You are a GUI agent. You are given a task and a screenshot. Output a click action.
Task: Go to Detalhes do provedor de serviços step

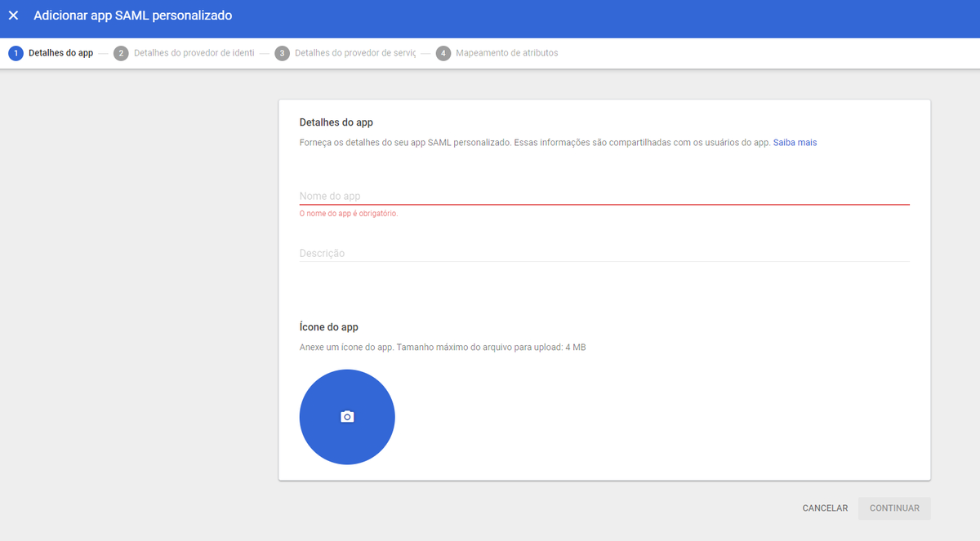(x=355, y=53)
